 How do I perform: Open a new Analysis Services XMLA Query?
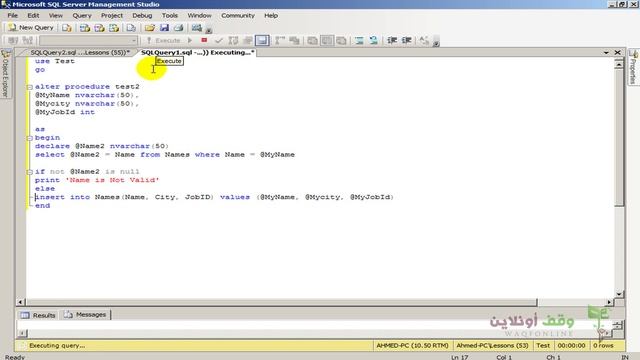coord(114,28)
